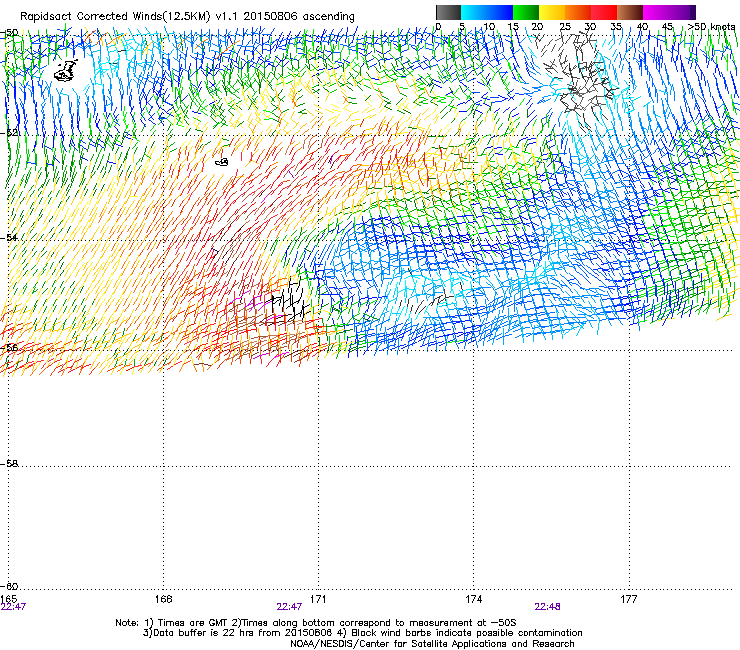This screenshot has height=650, width=740.
Task: Click the 'NOAA/NESDIS/Center for Satellite Applications' credit
Action: [432, 644]
